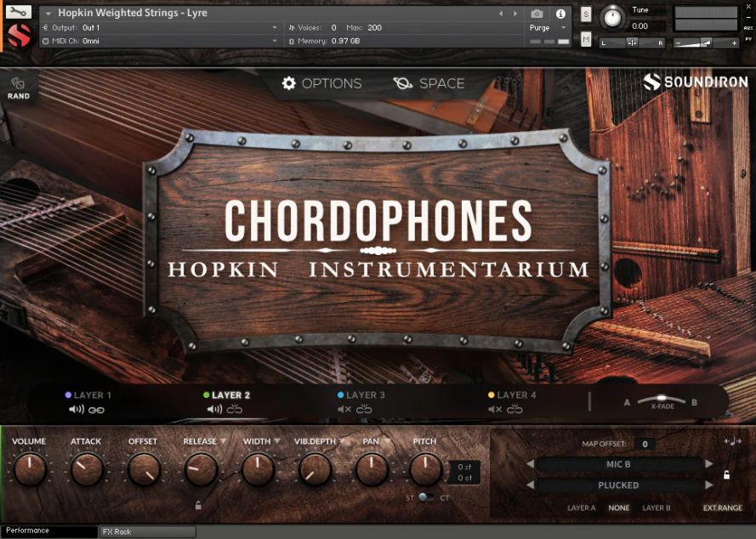
Task: Select the LAYER 2 tab
Action: click(226, 395)
